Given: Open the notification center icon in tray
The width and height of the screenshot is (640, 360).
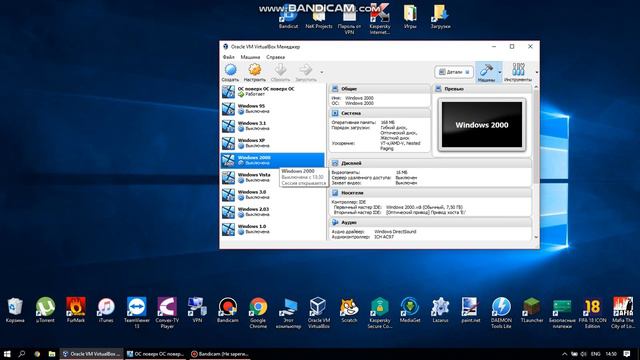Looking at the screenshot, I should pyautogui.click(x=627, y=354).
